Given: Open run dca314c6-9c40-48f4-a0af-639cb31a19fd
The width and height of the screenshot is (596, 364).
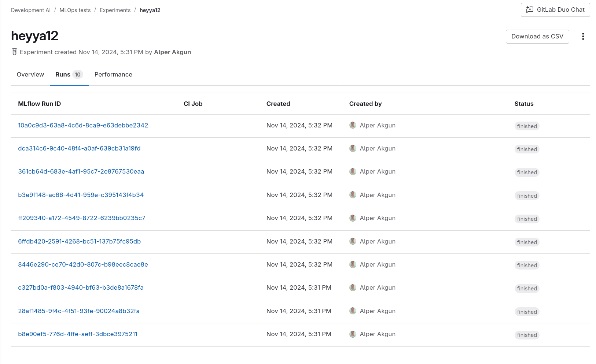Looking at the screenshot, I should pyautogui.click(x=79, y=148).
